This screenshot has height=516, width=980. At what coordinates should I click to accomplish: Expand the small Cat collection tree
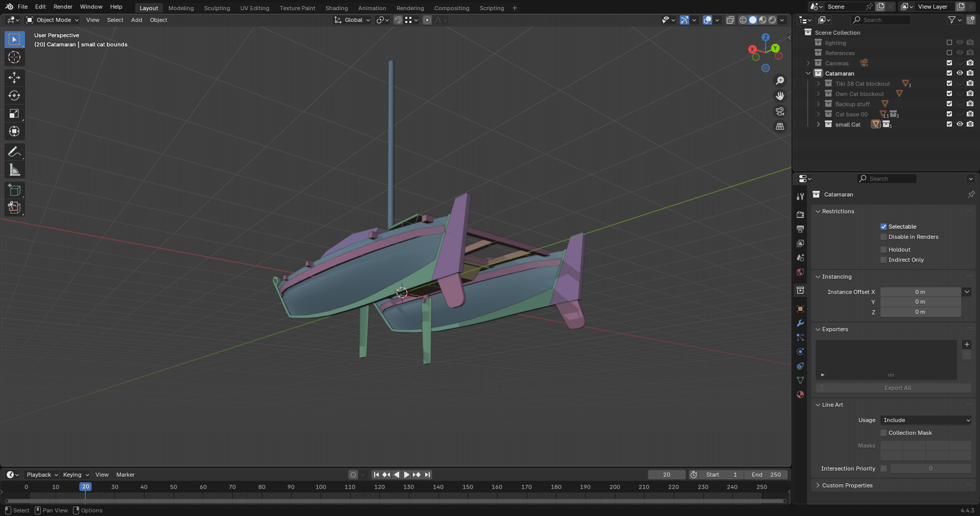(818, 125)
